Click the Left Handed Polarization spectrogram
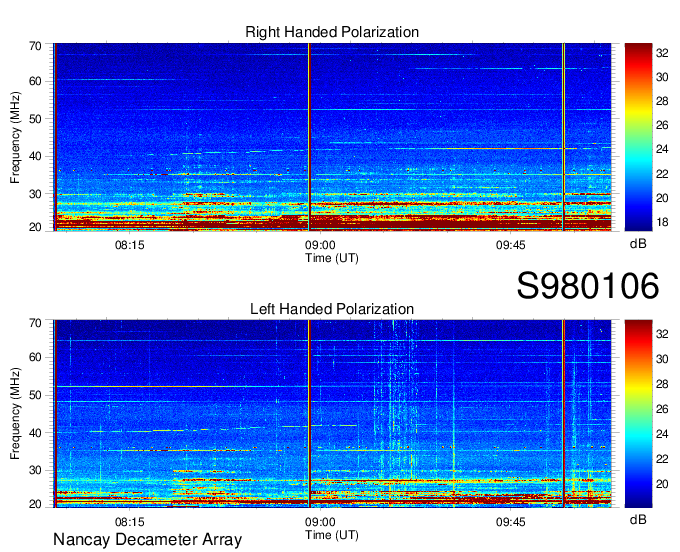Image resolution: width=680 pixels, height=552 pixels. (332, 414)
